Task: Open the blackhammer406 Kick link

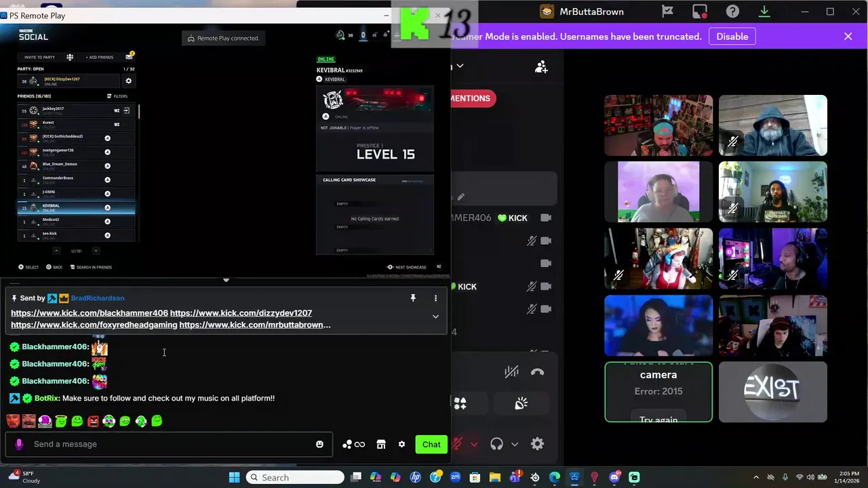Action: 90,313
